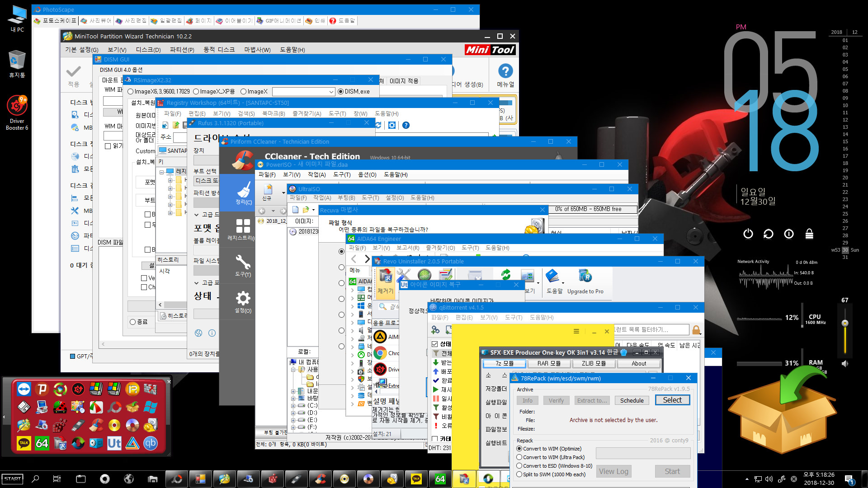Open the floppy disk icon in launcher panel
868x488 pixels.
click(24, 407)
